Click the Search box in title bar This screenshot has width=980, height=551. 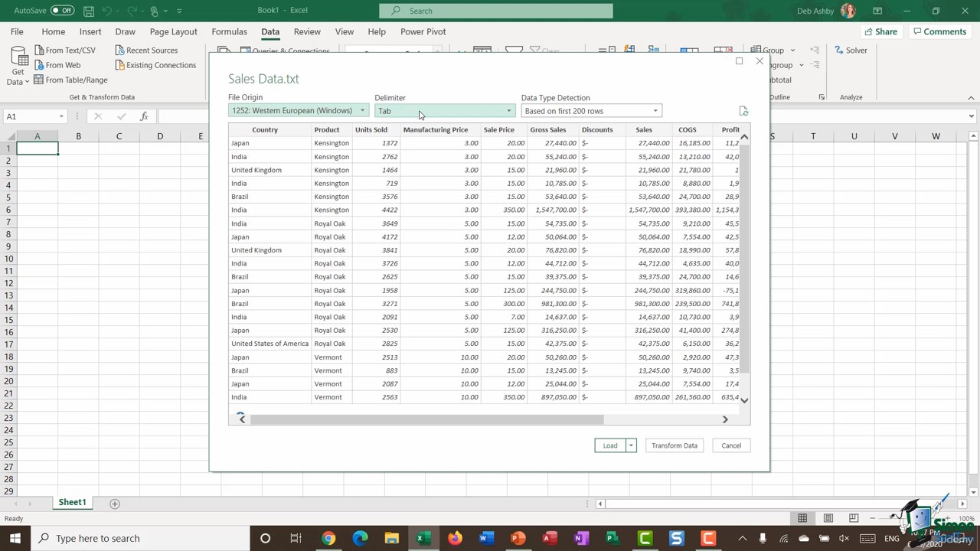[x=496, y=11]
